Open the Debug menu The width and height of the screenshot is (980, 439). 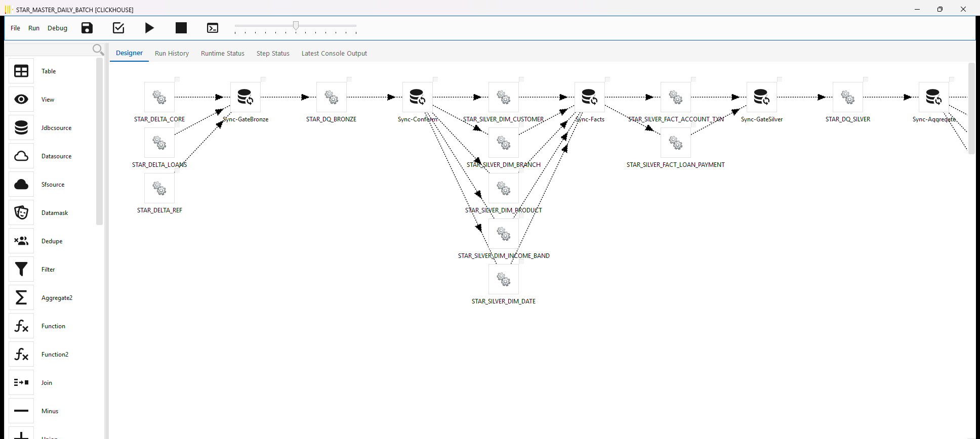coord(57,28)
